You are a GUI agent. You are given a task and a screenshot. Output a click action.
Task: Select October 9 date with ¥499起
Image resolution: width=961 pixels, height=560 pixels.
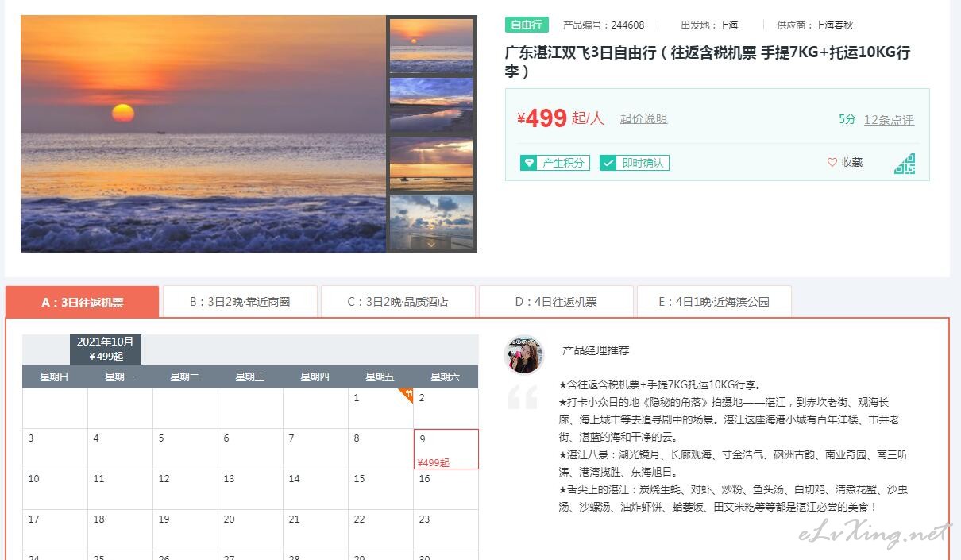pyautogui.click(x=446, y=450)
